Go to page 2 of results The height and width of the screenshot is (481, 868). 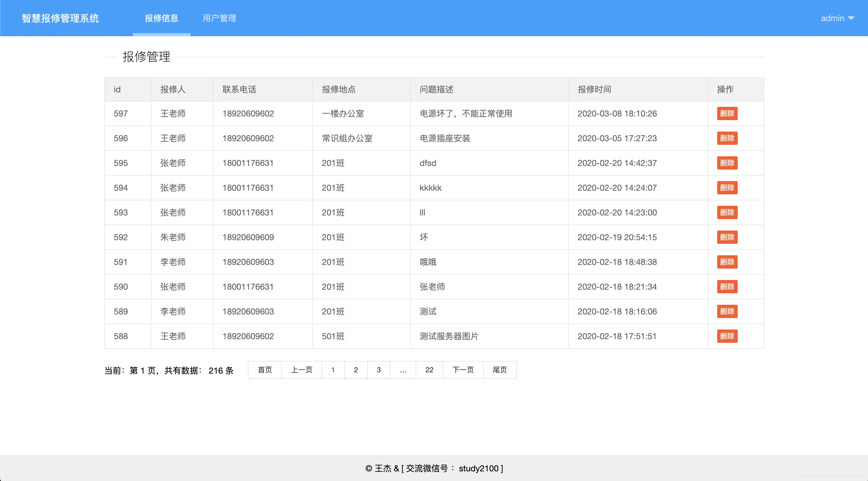pos(356,370)
